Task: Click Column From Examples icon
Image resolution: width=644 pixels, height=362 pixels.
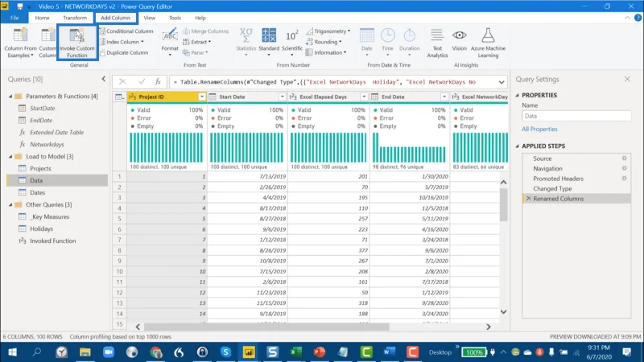Action: [x=20, y=35]
